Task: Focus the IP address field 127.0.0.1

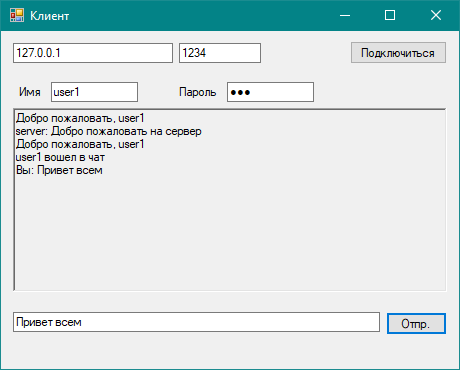Action: [x=93, y=53]
